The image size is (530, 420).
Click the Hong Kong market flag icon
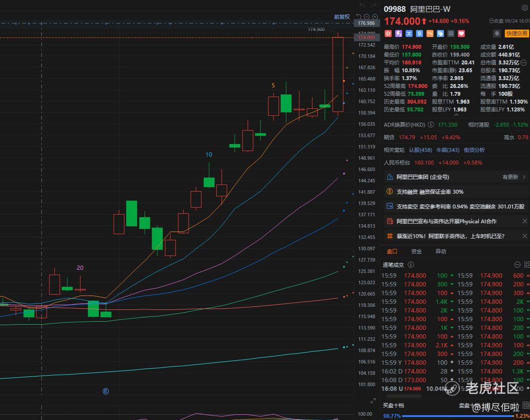388,34
